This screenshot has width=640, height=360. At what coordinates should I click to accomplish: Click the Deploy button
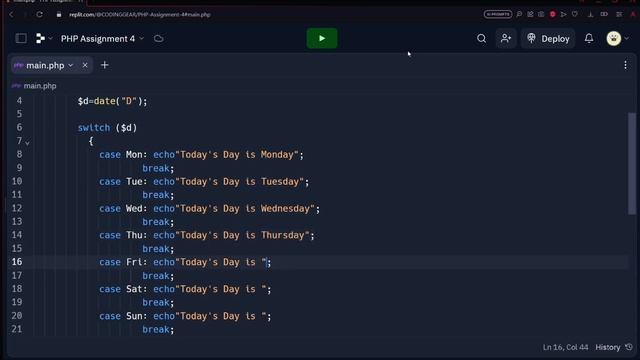548,38
